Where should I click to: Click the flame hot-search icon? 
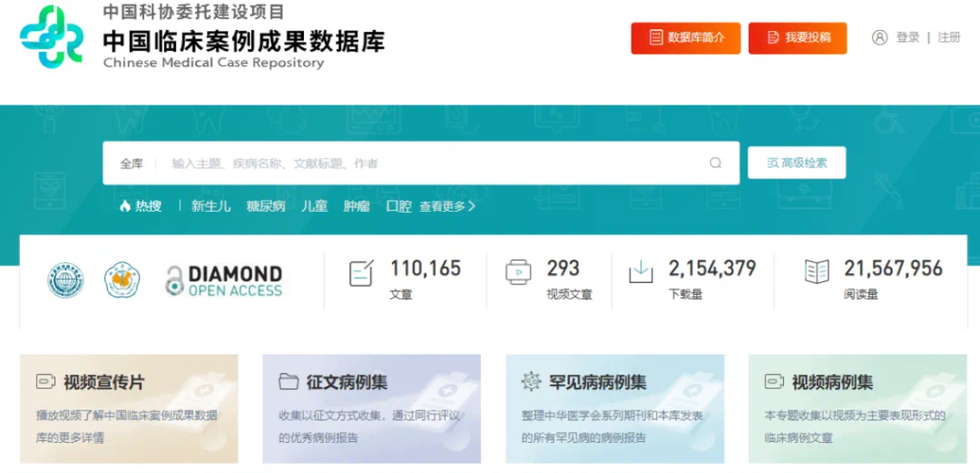[x=125, y=206]
